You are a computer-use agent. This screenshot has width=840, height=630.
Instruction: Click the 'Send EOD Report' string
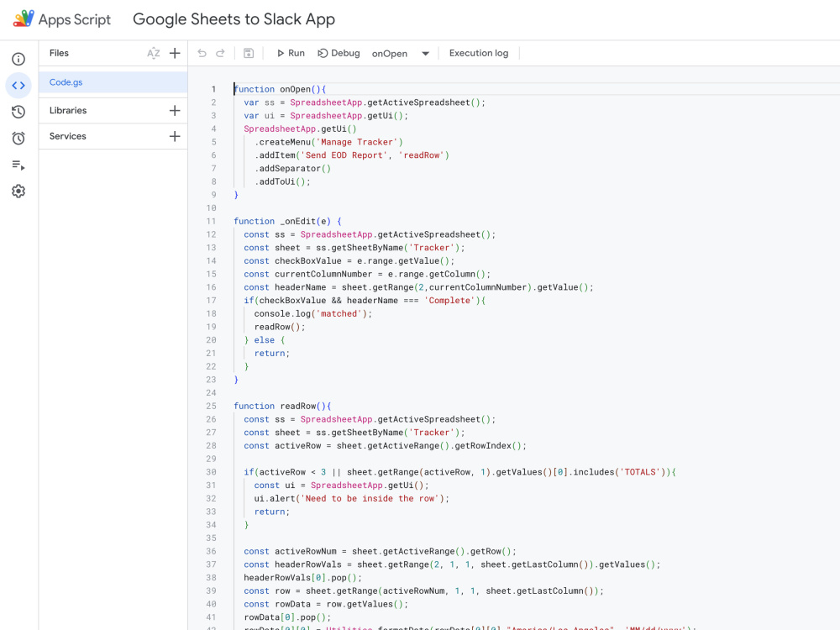(x=344, y=155)
